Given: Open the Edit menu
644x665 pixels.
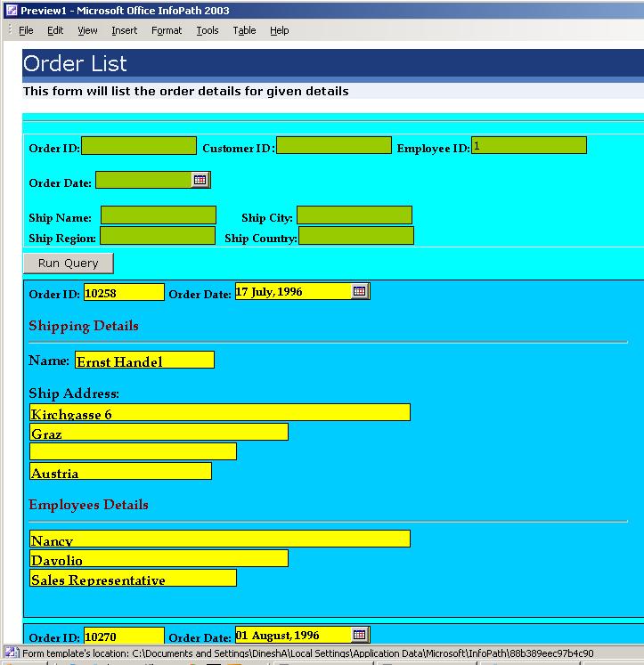Looking at the screenshot, I should pyautogui.click(x=55, y=30).
